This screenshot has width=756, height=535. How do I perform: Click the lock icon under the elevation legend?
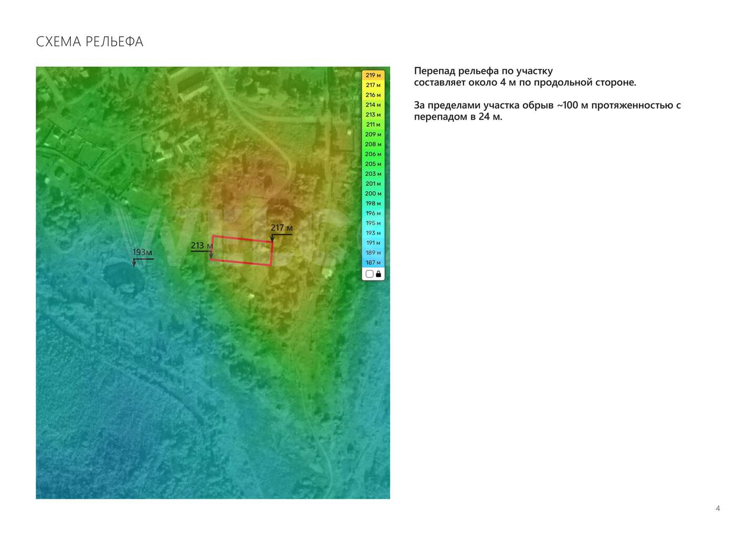379,274
